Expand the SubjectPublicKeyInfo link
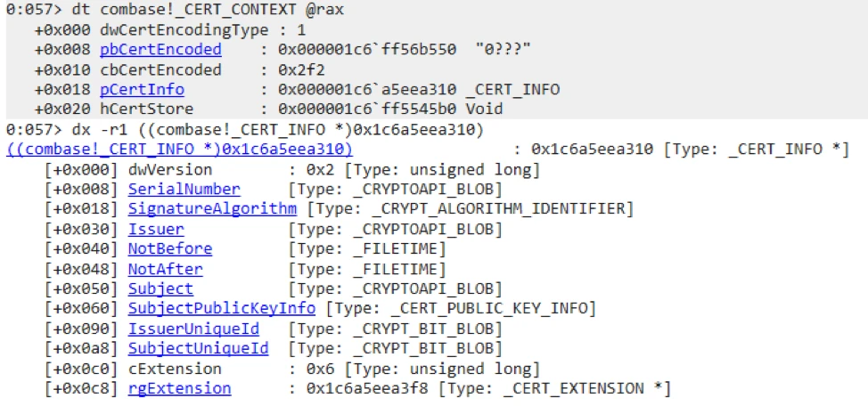 pyautogui.click(x=221, y=308)
